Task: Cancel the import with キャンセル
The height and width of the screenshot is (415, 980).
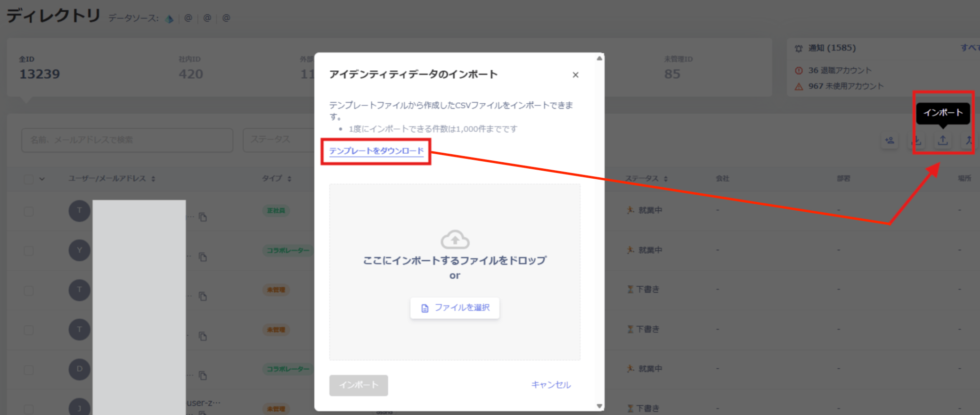Action: 551,385
